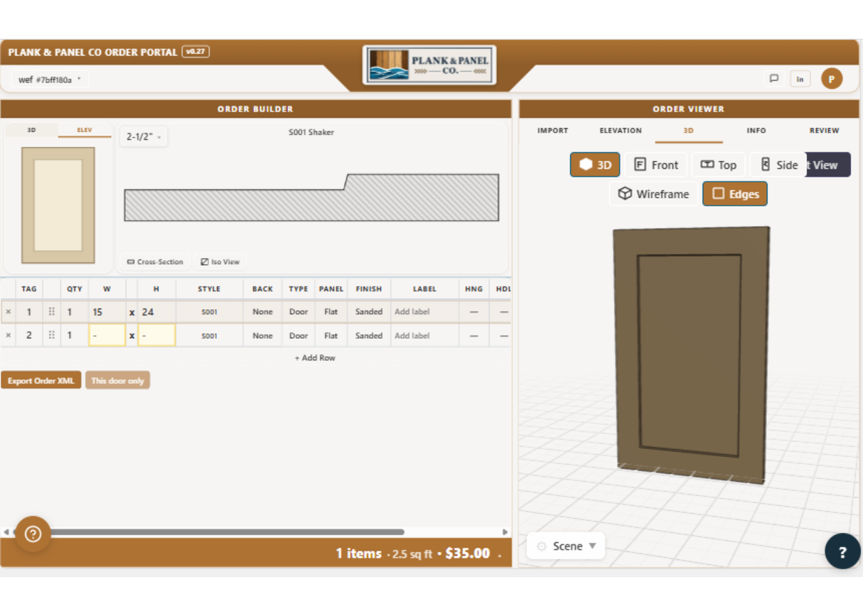Open the dark help question mark button

842,551
